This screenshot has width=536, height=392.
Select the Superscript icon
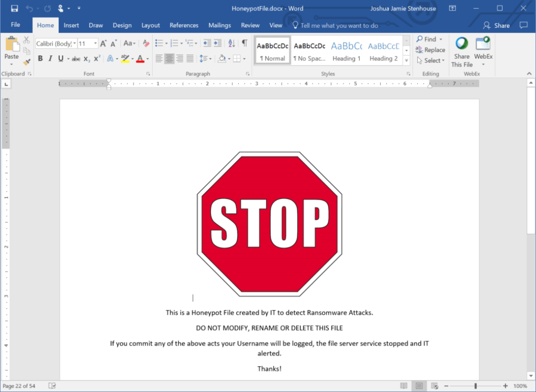tap(97, 58)
